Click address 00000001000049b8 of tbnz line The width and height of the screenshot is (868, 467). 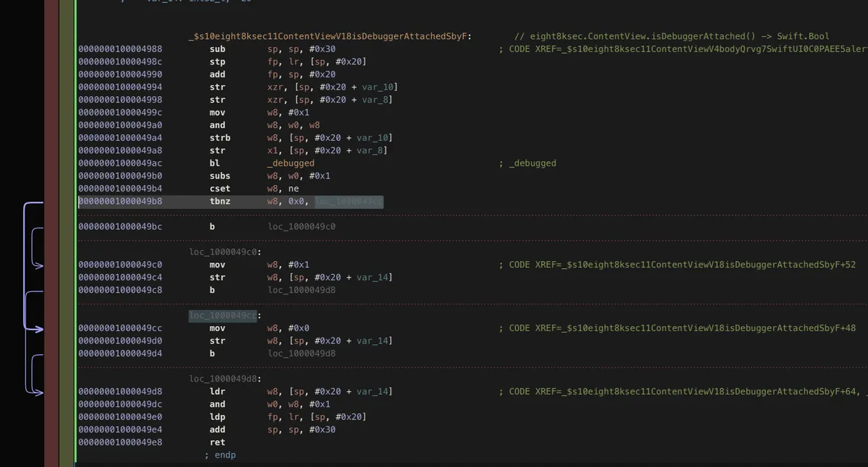120,202
